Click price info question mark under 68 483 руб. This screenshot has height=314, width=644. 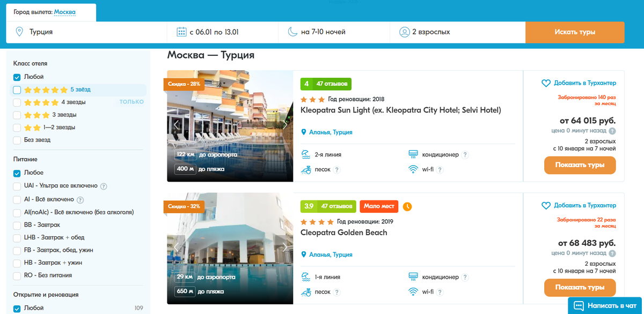[612, 253]
